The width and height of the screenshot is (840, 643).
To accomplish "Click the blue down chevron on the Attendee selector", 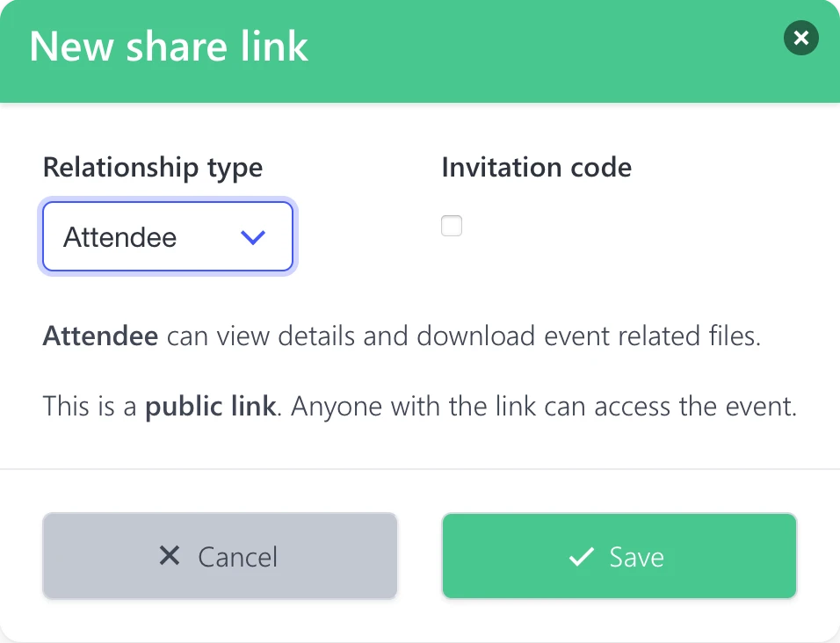I will [x=253, y=236].
